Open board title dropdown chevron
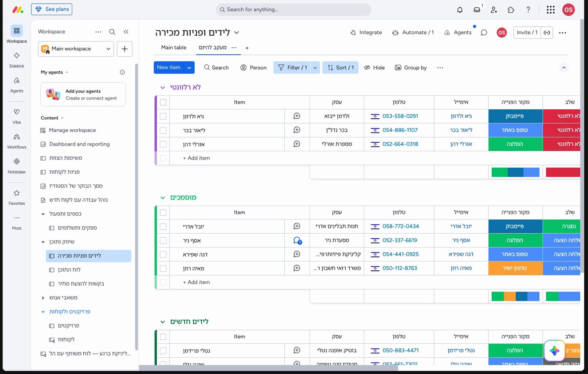 pos(236,33)
